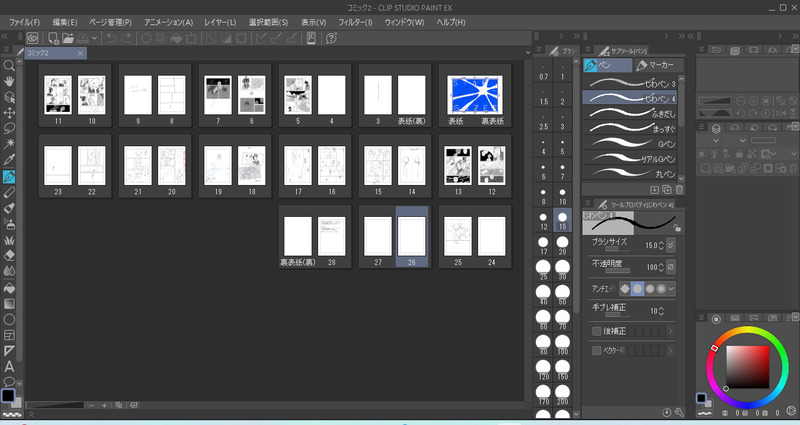Adjust brush size value stepper
The image size is (800, 425).
[661, 245]
